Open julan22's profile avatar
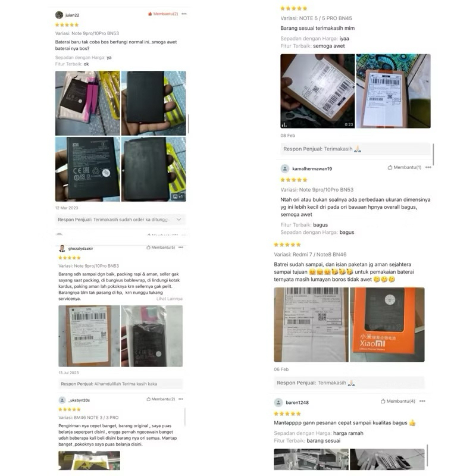The image size is (476, 476). click(x=59, y=15)
